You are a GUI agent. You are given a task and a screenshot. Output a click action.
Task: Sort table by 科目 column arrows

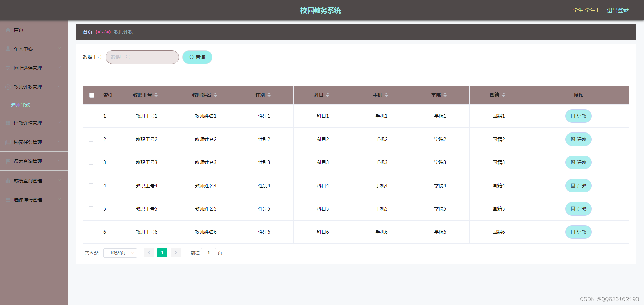click(328, 95)
